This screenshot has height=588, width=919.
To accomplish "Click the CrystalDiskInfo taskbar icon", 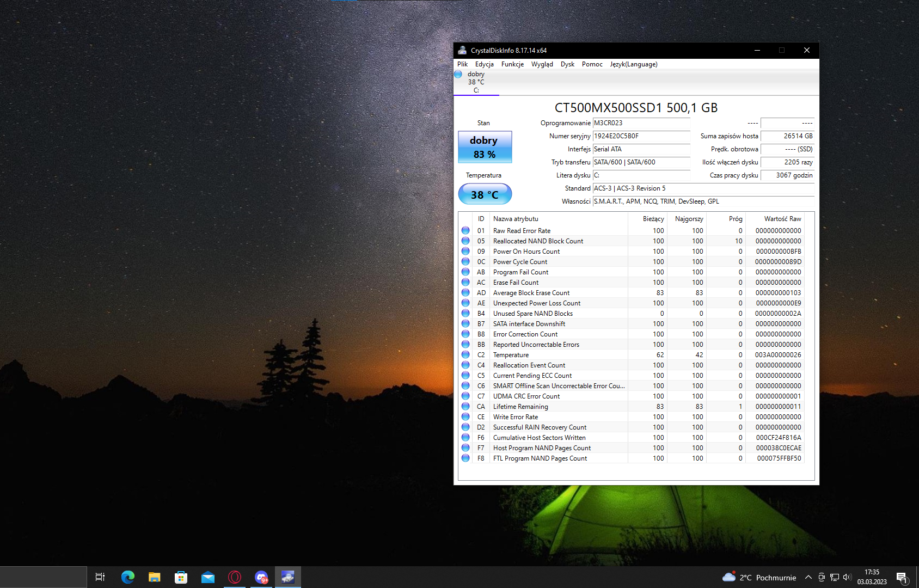I will click(x=288, y=577).
